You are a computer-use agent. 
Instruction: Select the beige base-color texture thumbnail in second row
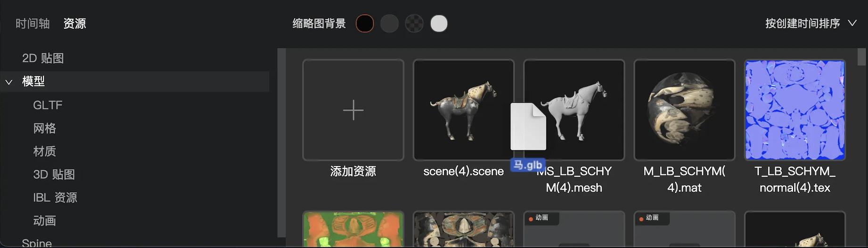click(x=463, y=229)
